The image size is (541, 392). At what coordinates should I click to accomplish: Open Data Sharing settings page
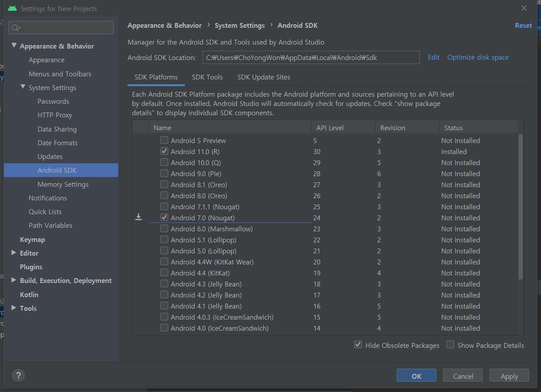(x=57, y=129)
